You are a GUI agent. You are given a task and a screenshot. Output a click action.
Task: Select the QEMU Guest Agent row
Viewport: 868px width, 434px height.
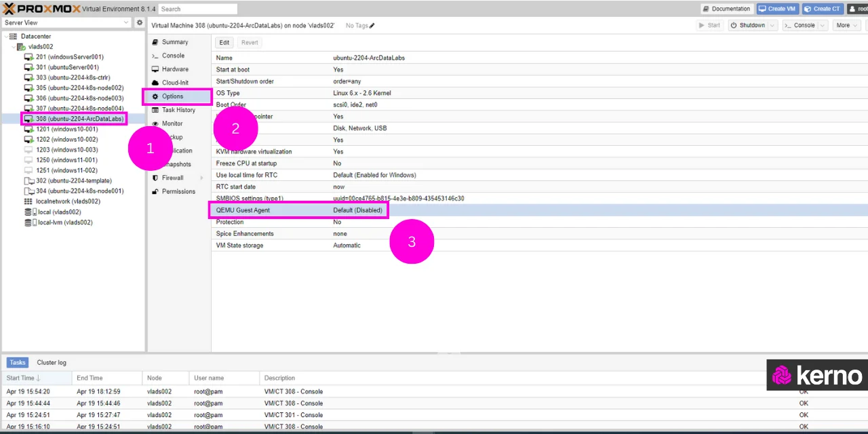pyautogui.click(x=540, y=210)
